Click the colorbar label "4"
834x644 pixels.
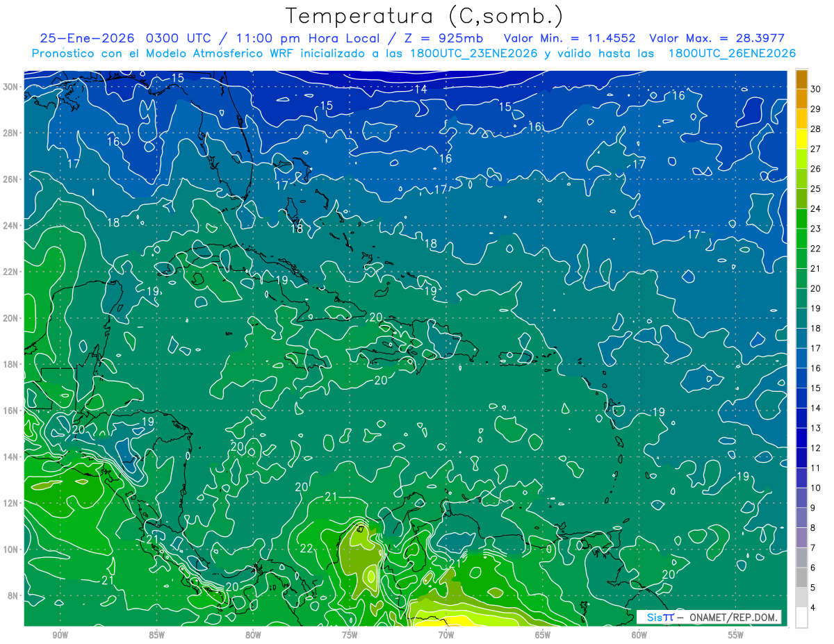[x=814, y=608]
